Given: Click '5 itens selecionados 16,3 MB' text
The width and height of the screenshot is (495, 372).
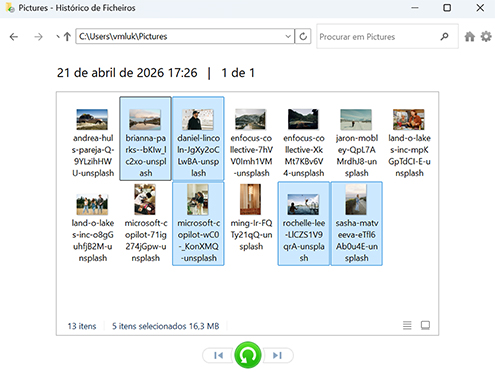Looking at the screenshot, I should [166, 326].
